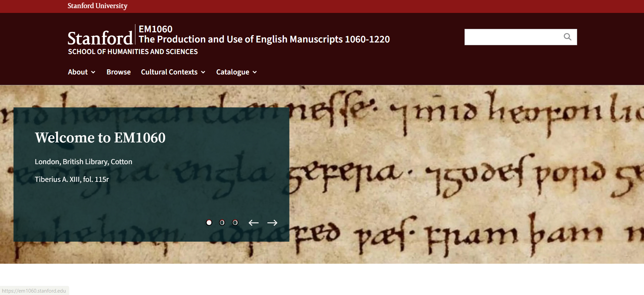Expand the Catalogue dropdown chevron

tap(255, 72)
